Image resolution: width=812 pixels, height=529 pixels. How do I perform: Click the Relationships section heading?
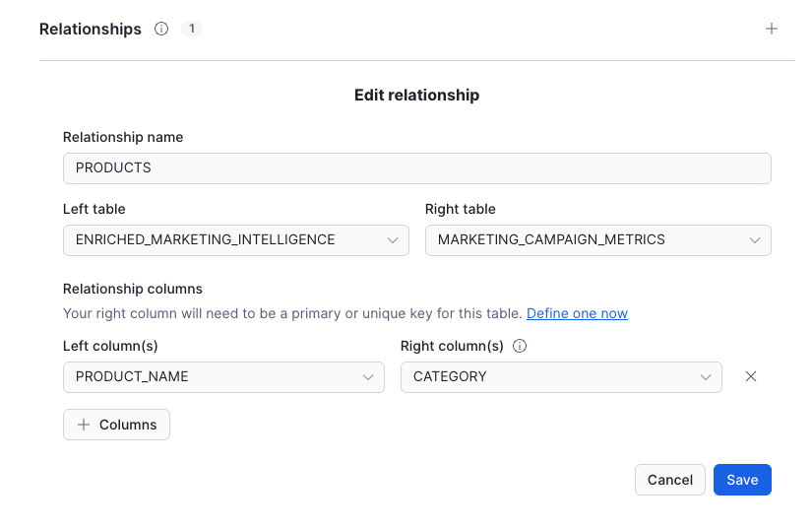click(91, 30)
